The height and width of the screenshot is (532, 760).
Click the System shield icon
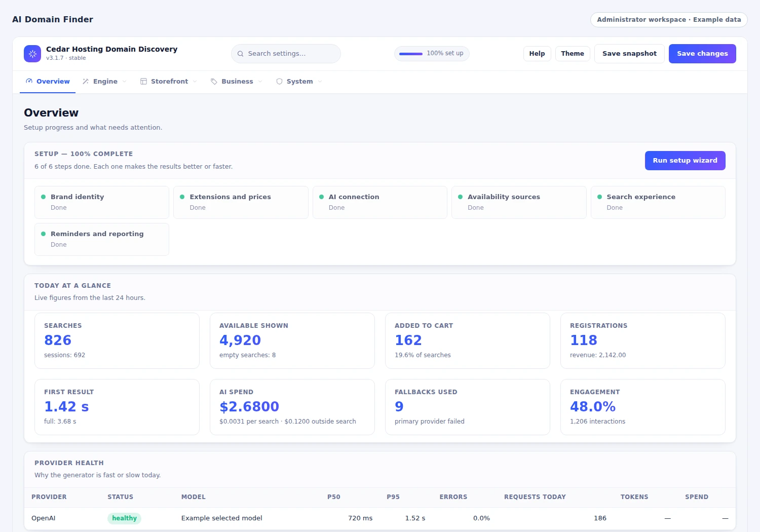coord(279,81)
